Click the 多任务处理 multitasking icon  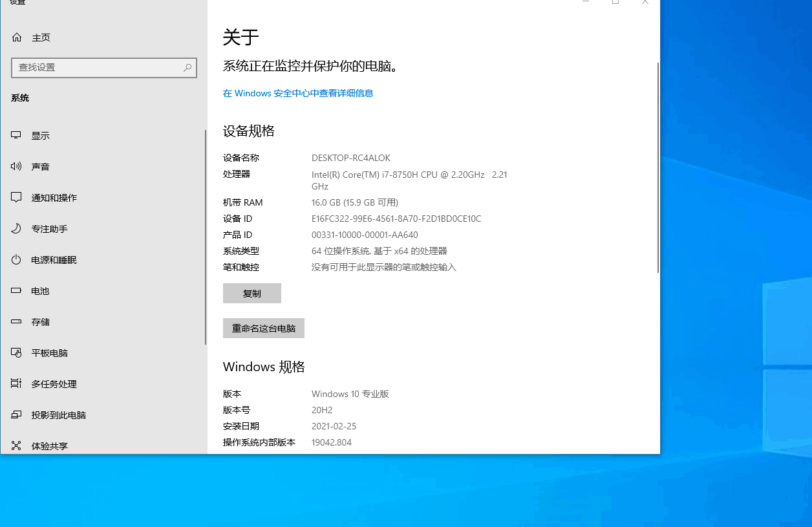17,384
